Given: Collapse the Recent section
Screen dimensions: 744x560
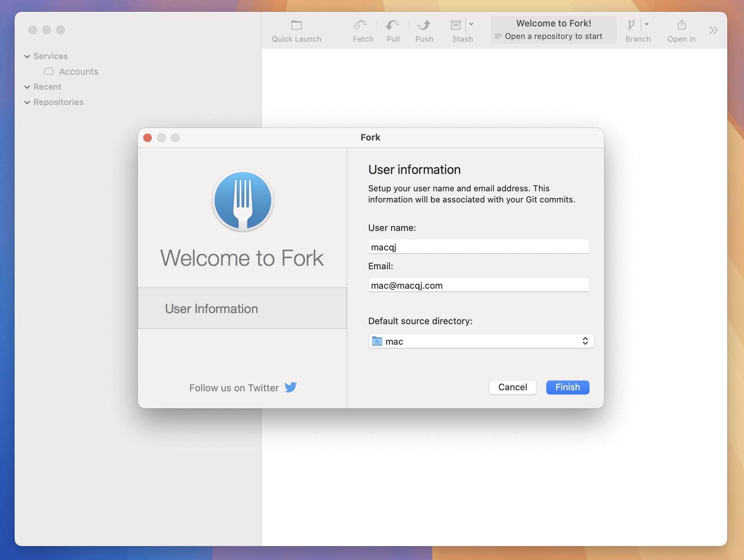Looking at the screenshot, I should tap(27, 87).
